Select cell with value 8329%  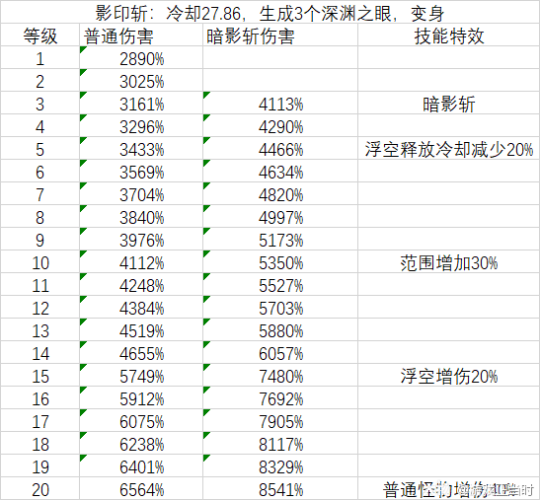280,466
